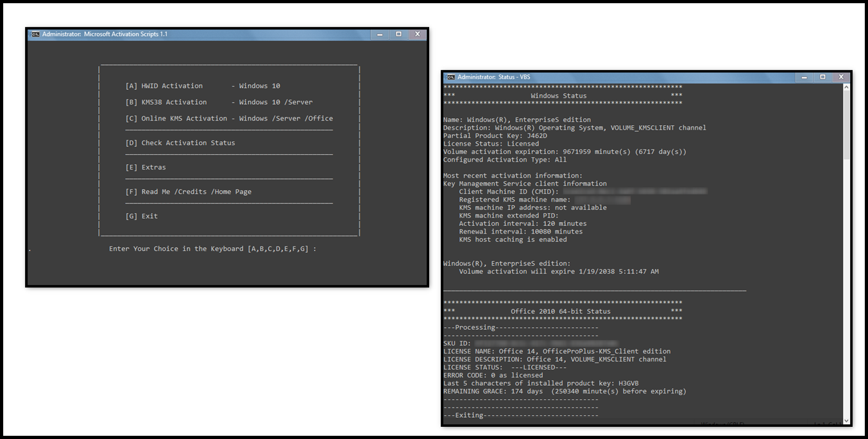Viewport: 868px width, 439px height.
Task: Click the "KMS machine extended PID:" line
Action: tap(509, 216)
